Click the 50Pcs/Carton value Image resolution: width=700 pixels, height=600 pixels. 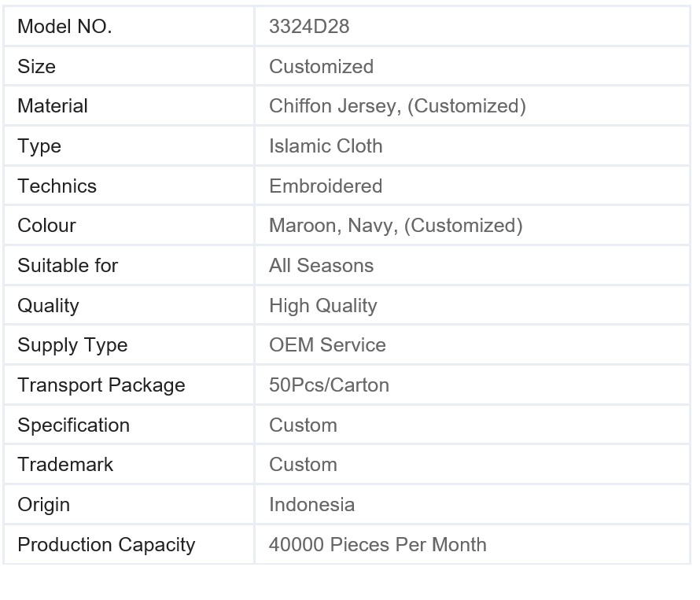(330, 385)
